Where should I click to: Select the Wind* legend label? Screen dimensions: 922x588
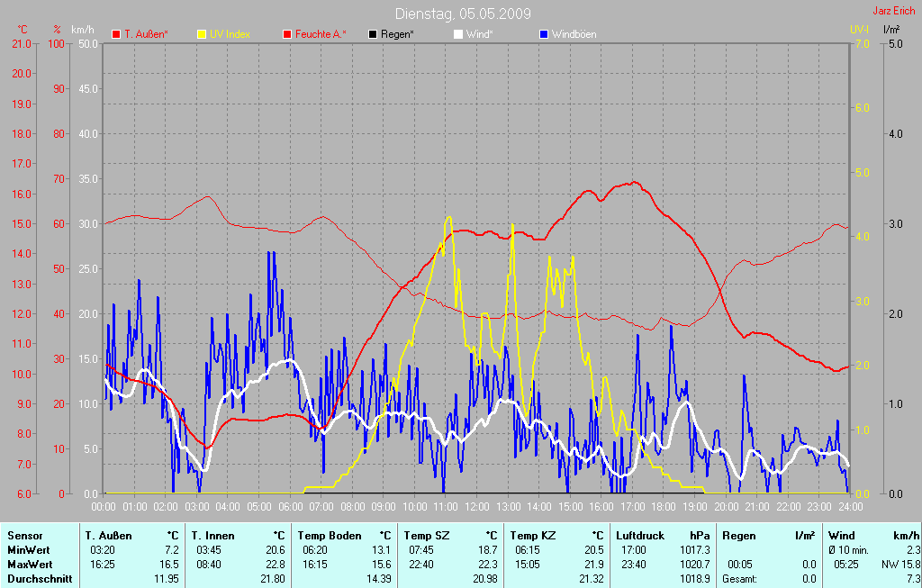pos(479,34)
